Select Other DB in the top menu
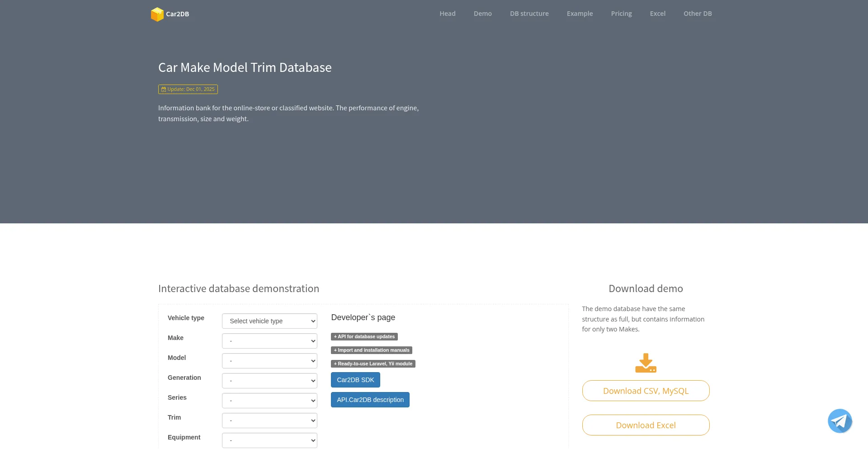This screenshot has height=449, width=868. (x=697, y=14)
